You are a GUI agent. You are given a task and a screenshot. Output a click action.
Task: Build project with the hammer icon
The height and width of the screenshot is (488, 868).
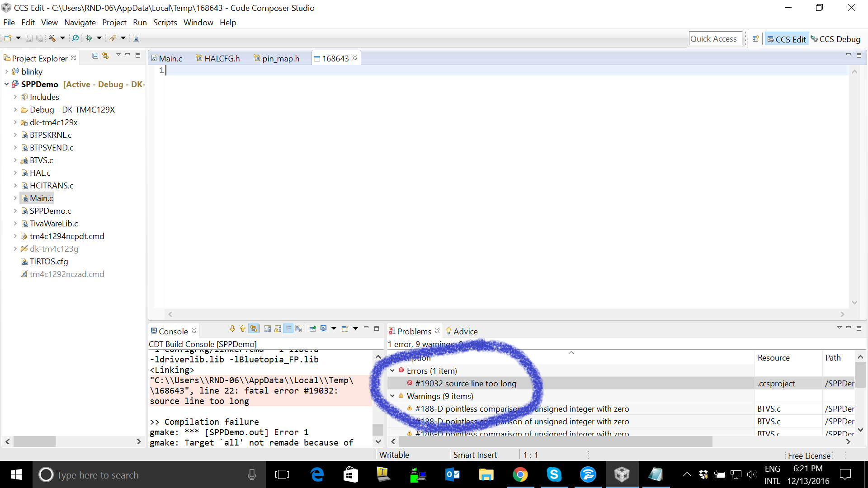(x=52, y=38)
